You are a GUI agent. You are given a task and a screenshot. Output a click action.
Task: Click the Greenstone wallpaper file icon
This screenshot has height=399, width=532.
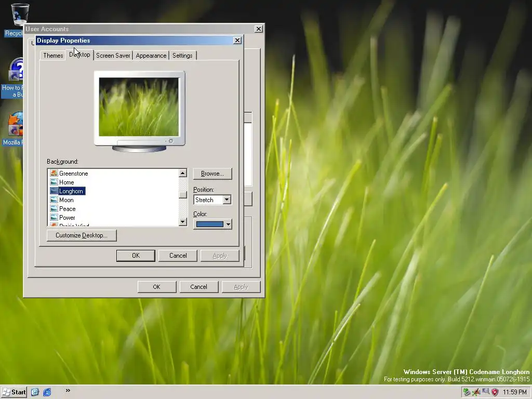pyautogui.click(x=54, y=173)
